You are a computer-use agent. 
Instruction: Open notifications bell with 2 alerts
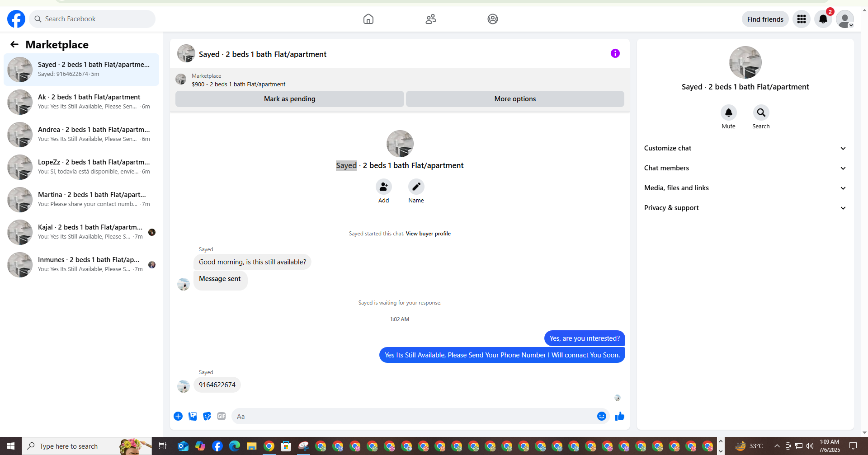[823, 19]
